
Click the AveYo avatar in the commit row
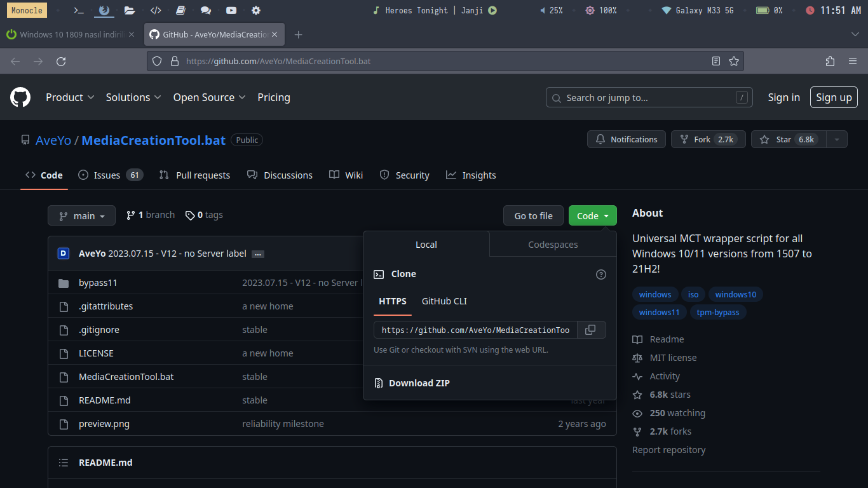tap(64, 254)
